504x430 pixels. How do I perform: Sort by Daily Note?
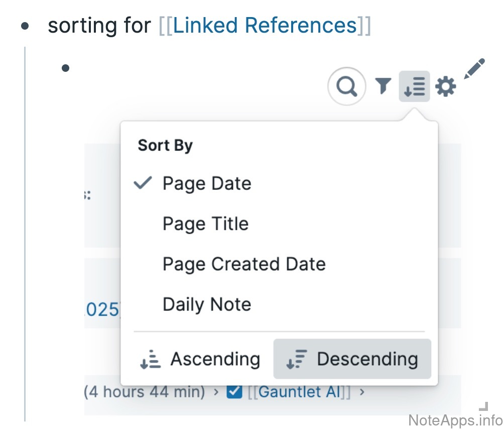207,304
